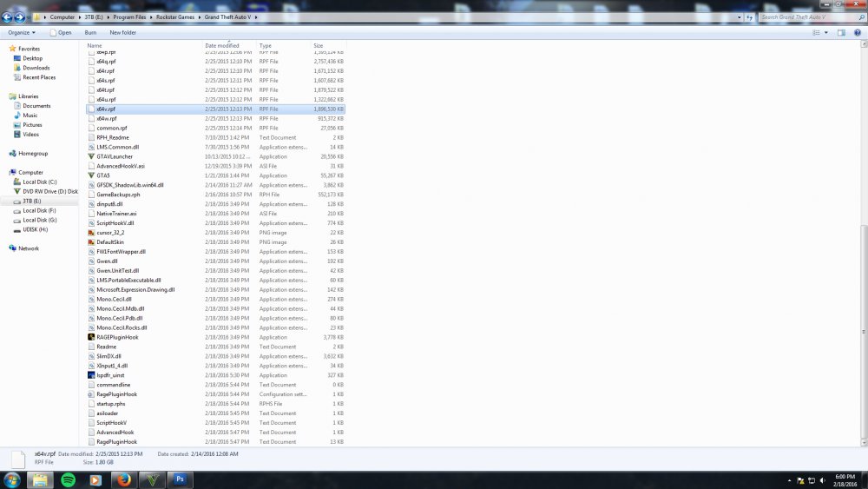868x489 pixels.
Task: Click the Burn toolbar button
Action: pos(90,33)
